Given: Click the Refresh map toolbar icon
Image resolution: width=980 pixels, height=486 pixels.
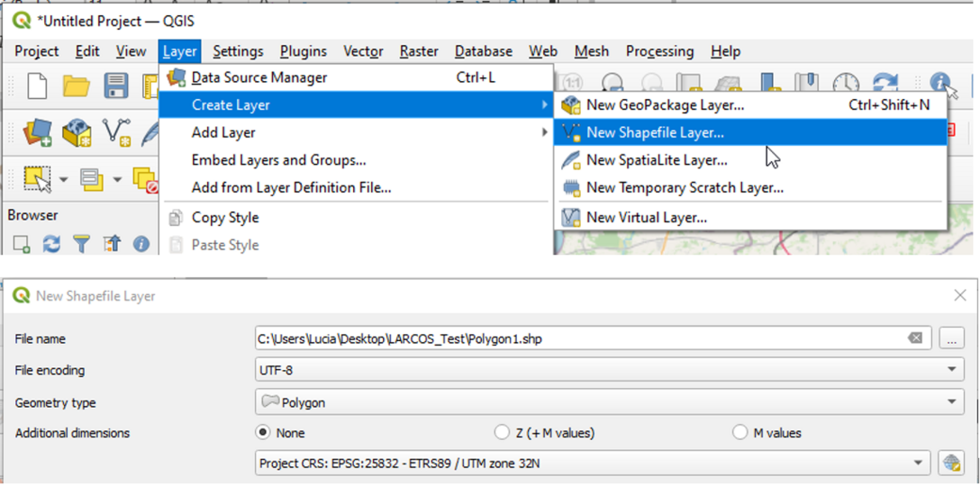Looking at the screenshot, I should point(885,83).
